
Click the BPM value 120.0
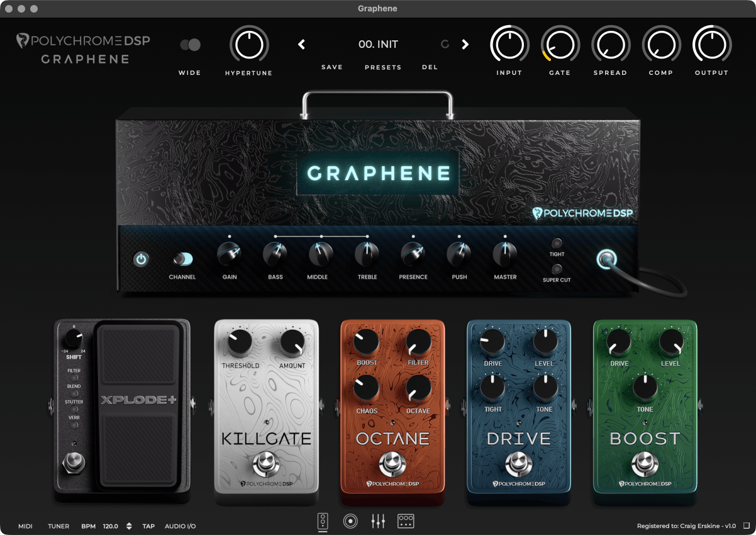[111, 526]
